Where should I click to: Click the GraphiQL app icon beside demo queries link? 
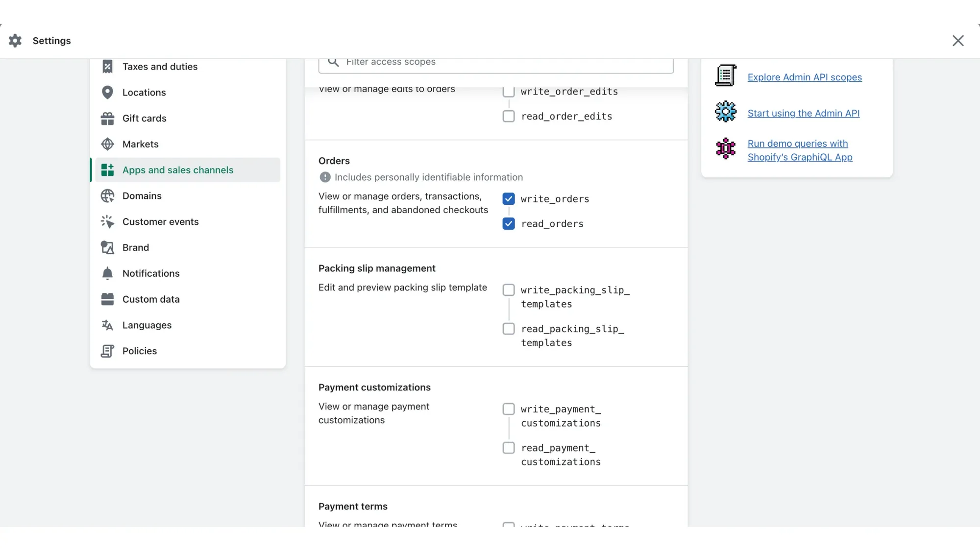725,149
